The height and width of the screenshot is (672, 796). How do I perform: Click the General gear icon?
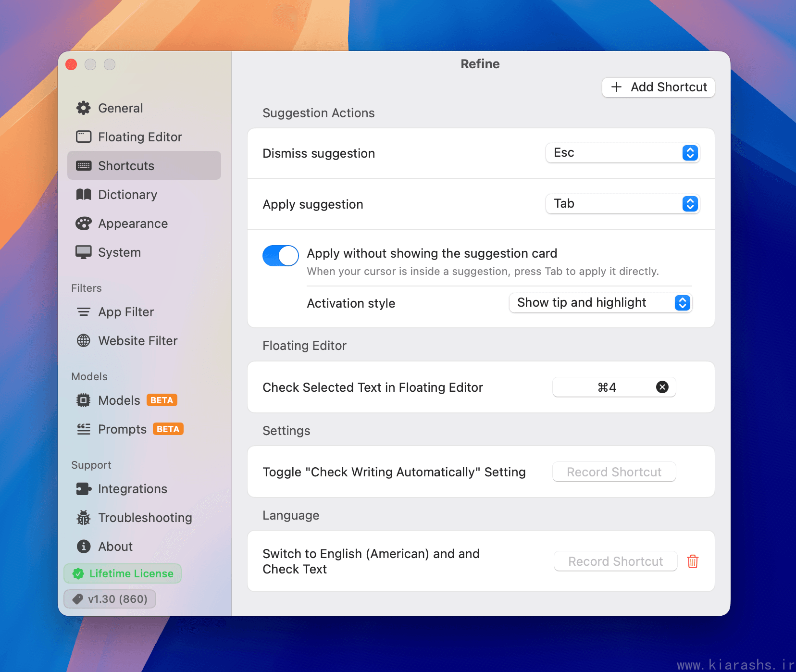[x=84, y=108]
